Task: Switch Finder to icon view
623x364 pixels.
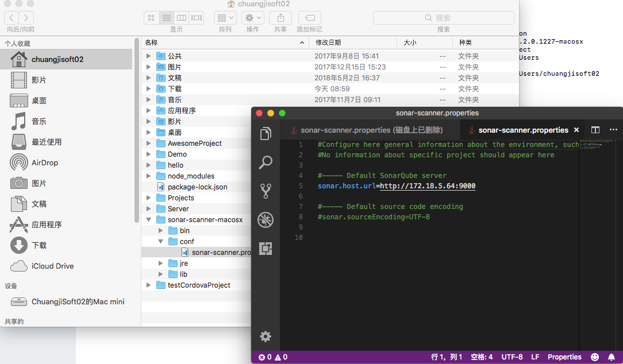Action: (151, 18)
